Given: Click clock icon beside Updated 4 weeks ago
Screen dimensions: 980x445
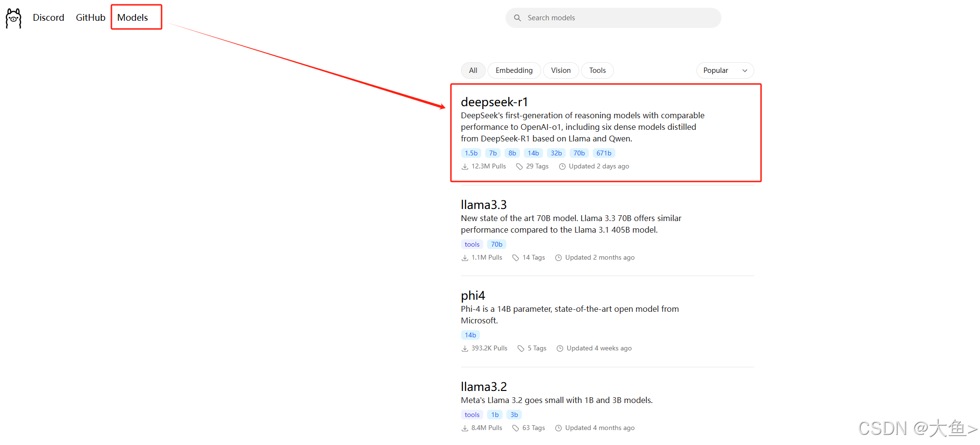Looking at the screenshot, I should [x=560, y=348].
